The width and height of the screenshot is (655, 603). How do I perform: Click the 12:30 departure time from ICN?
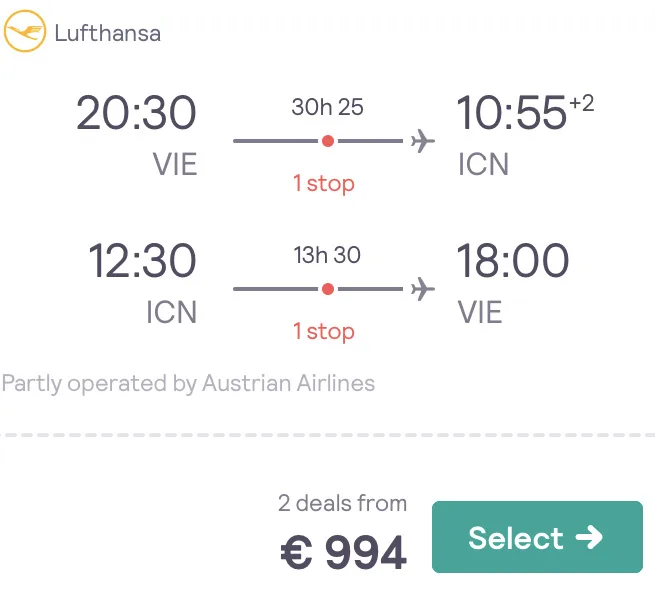(142, 261)
